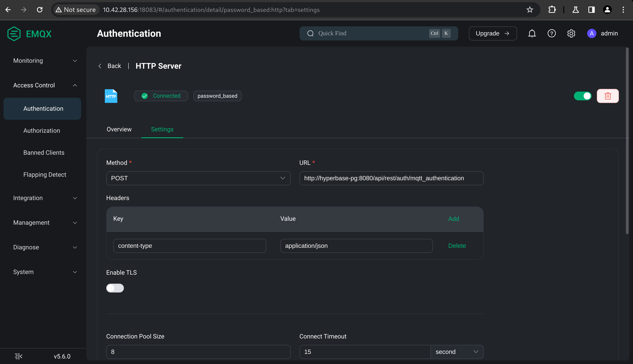This screenshot has height=364, width=633.
Task: Disable the HTTP Server authentication toggle
Action: [583, 96]
